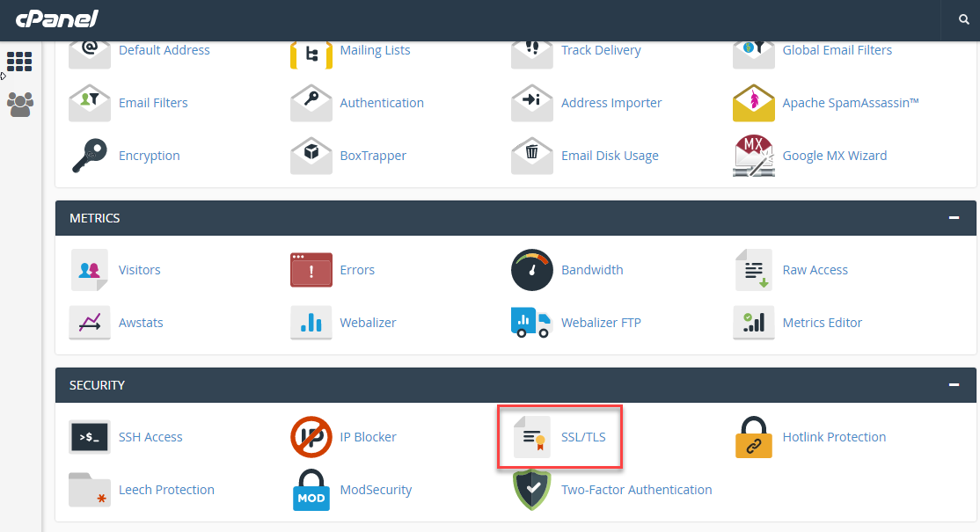
Task: Click the cPanel logo
Action: coord(56,19)
